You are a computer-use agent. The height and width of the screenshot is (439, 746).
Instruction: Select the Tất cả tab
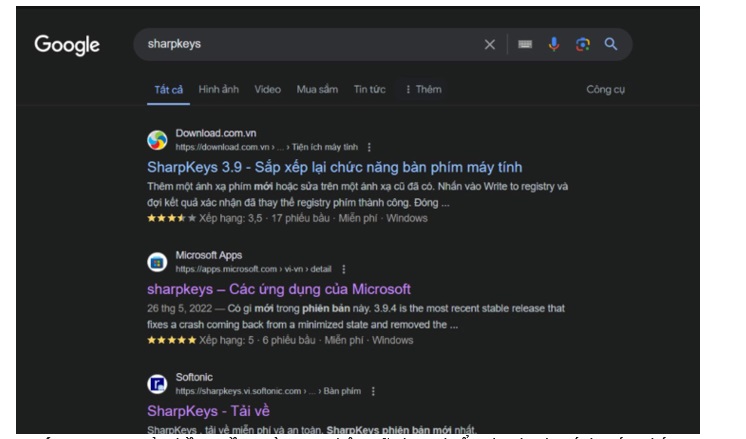[x=168, y=89]
